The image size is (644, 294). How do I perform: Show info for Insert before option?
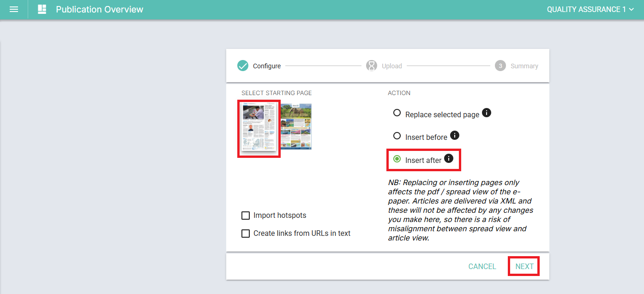click(454, 135)
